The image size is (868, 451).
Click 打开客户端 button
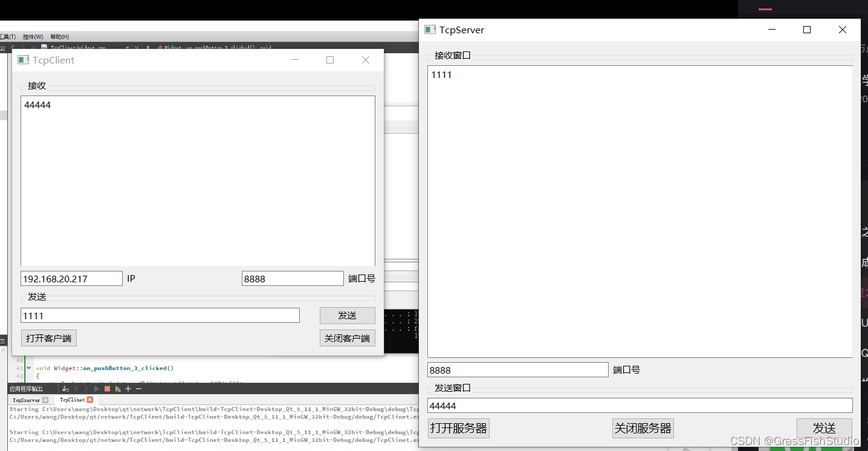(x=48, y=338)
